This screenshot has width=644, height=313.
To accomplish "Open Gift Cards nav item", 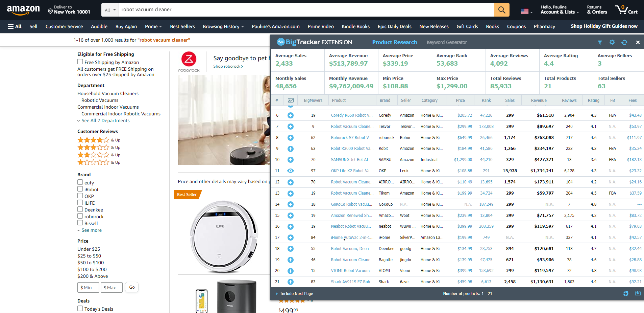I will pos(467,26).
